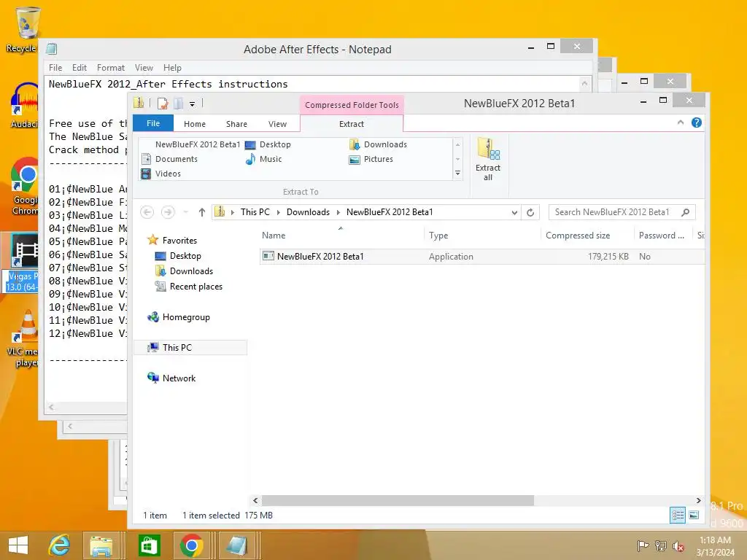Expand Extract To gallery more arrow

[457, 174]
